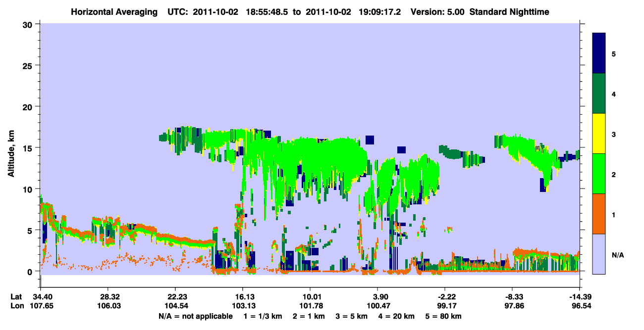This screenshot has height=330, width=644.
Task: Click the orange level 1 color bar segment
Action: pos(599,214)
